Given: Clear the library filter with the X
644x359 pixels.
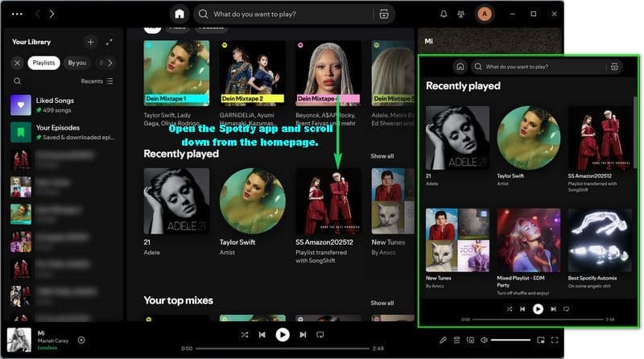Looking at the screenshot, I should (17, 63).
